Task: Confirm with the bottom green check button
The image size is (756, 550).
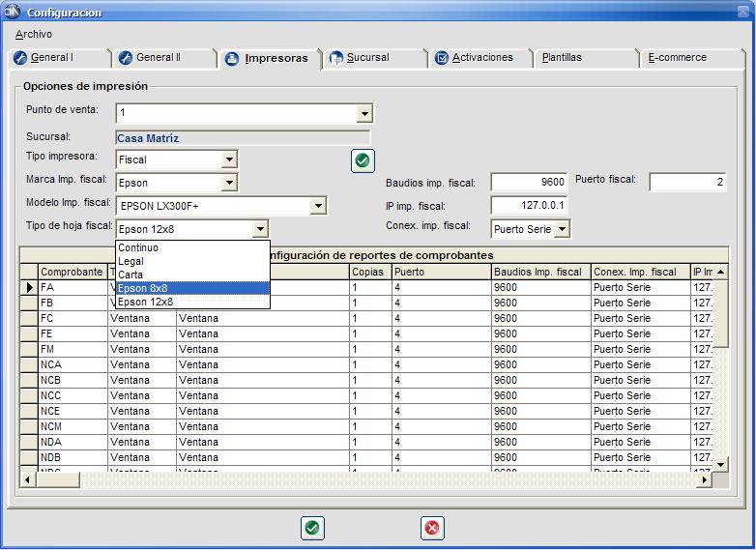Action: pos(312,528)
